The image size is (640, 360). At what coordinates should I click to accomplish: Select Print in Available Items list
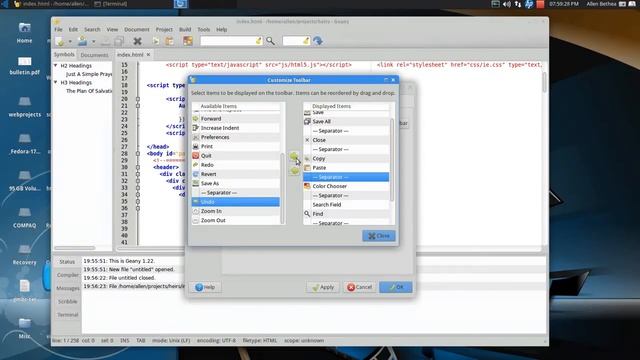pos(236,146)
